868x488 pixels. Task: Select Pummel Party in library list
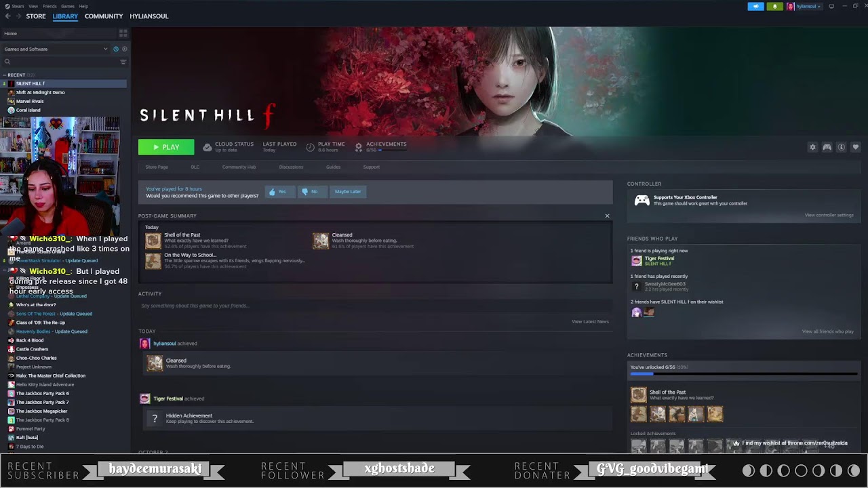[x=31, y=428]
